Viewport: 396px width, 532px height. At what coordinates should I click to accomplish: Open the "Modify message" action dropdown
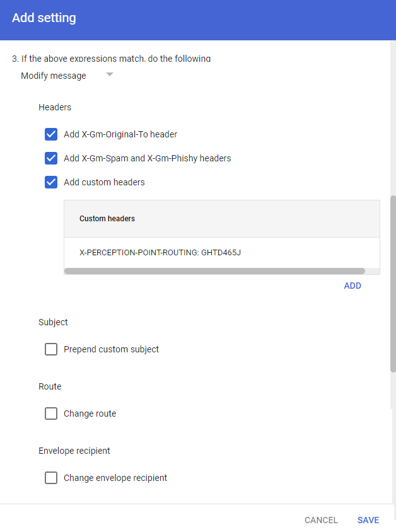coord(54,76)
